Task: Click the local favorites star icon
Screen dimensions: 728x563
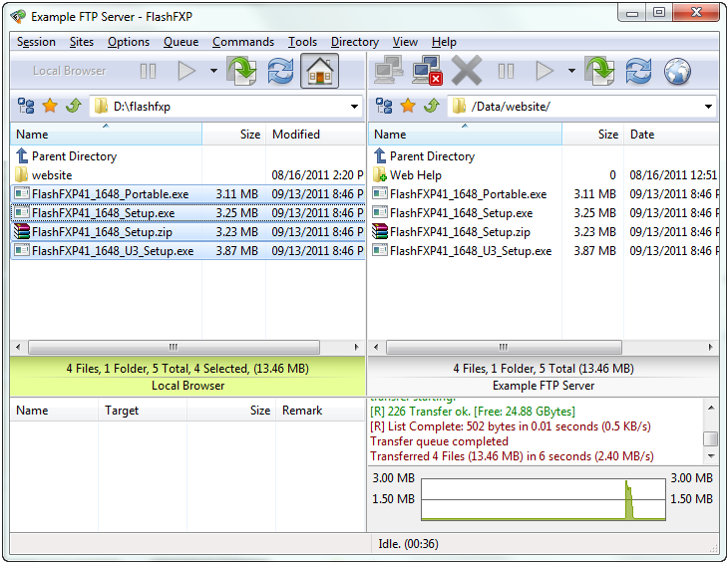Action: point(50,107)
